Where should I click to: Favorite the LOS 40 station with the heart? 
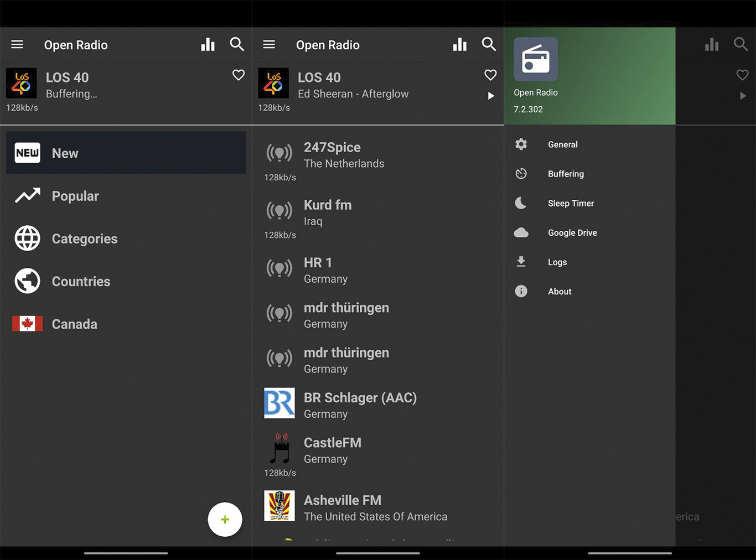coord(238,75)
